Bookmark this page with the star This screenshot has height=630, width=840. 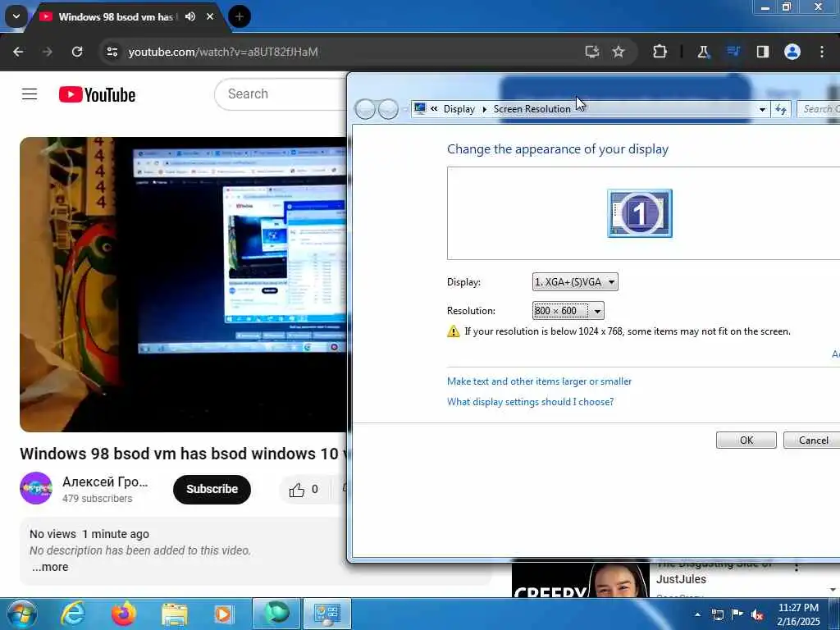pyautogui.click(x=619, y=52)
